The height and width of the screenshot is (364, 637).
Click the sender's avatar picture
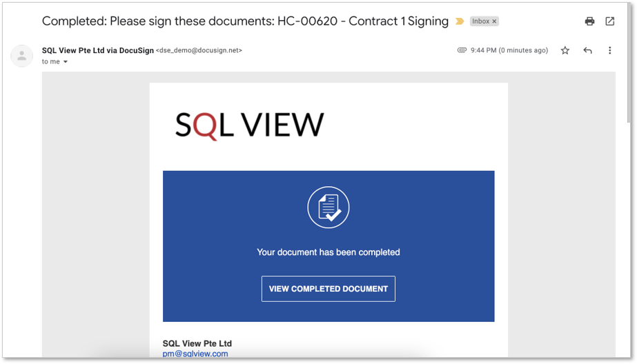pos(21,56)
